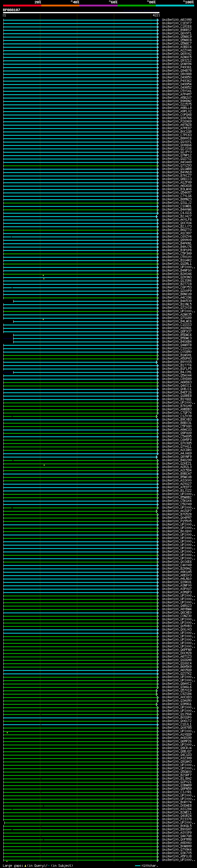
Task: Click the orange ~40% identity legend segment
Action: pos(60,6)
